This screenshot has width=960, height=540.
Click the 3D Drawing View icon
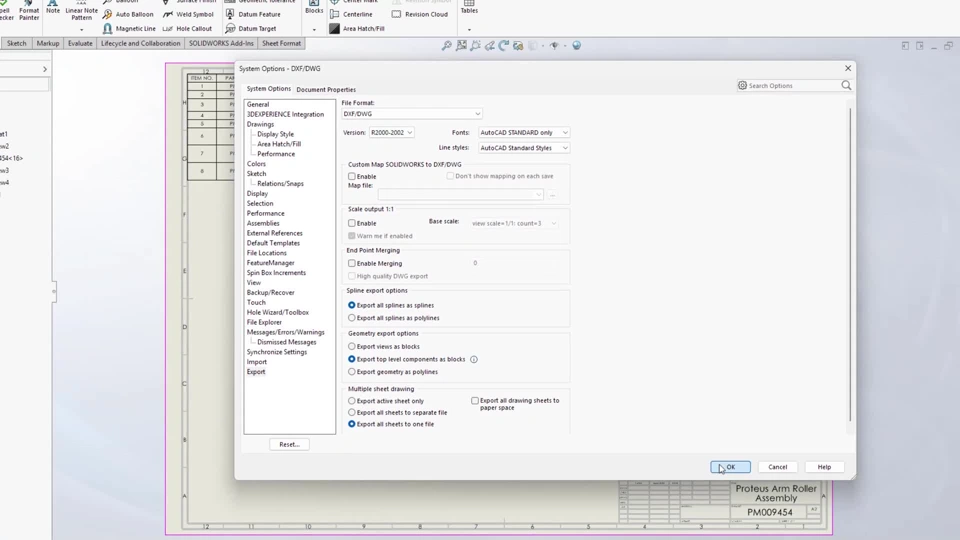[x=518, y=46]
